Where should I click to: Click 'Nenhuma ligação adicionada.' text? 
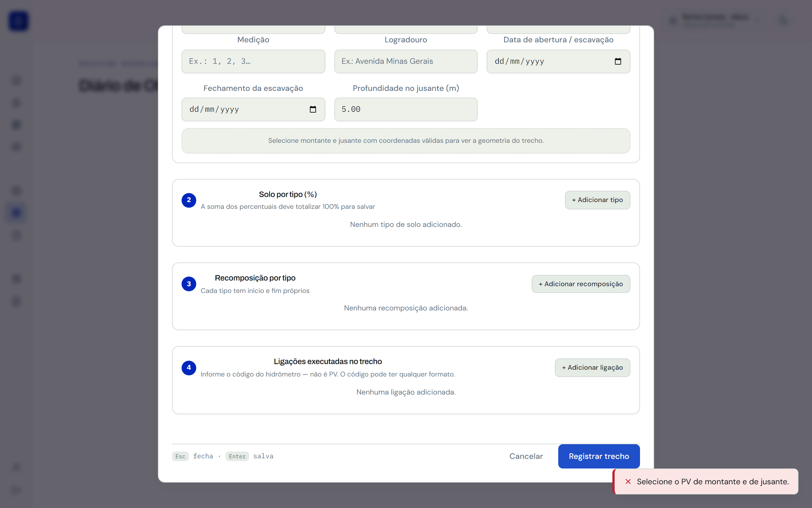406,392
